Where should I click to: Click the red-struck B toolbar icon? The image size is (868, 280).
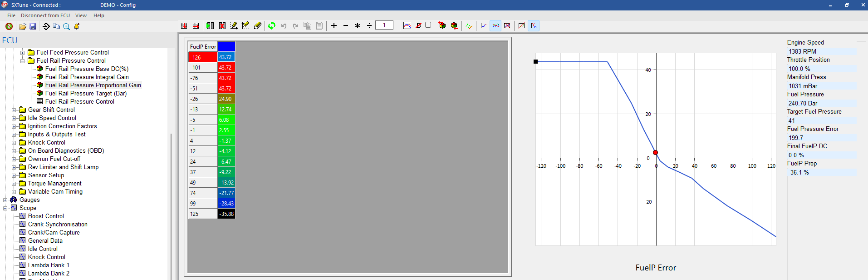coord(418,25)
